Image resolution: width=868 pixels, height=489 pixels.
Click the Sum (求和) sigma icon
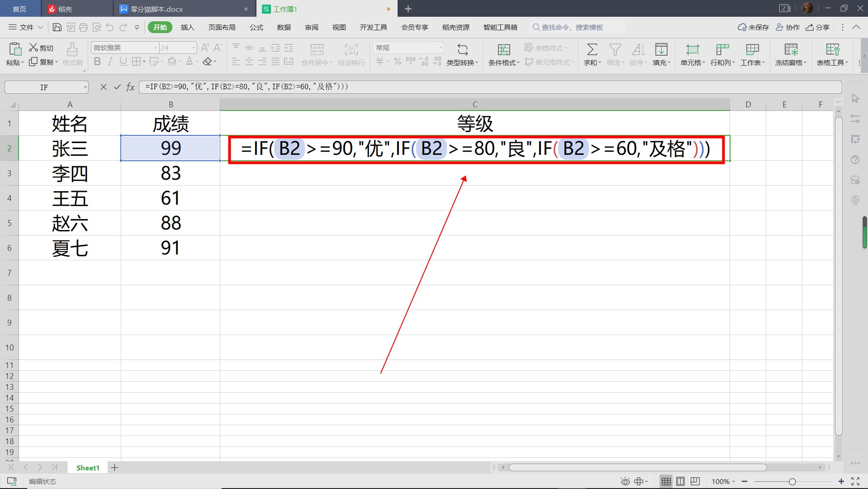tap(592, 49)
